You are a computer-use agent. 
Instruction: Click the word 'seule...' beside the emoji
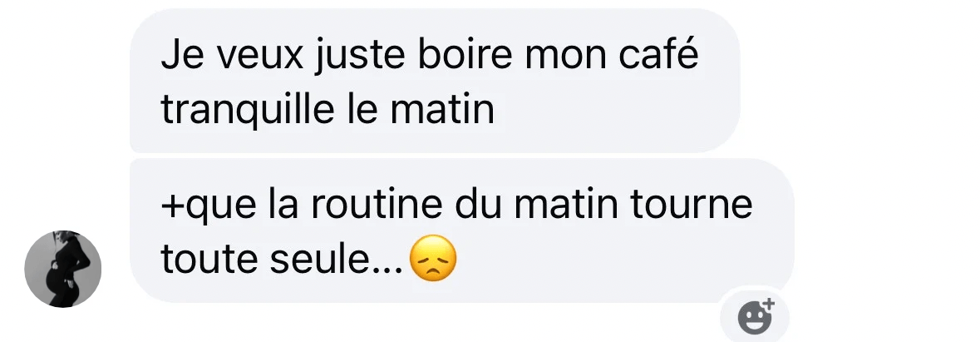(337, 258)
